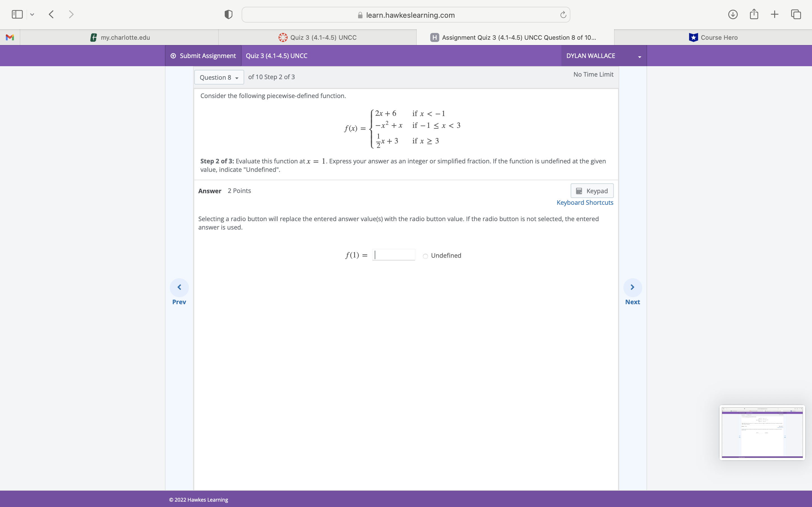812x507 pixels.
Task: Open the Downloads icon in toolbar
Action: (x=733, y=14)
